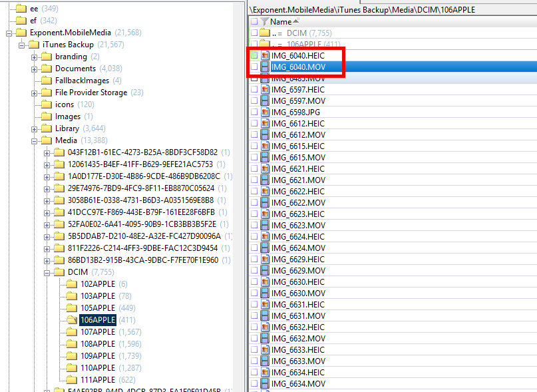
Task: Click the IMG_6040.MOV video file icon
Action: point(265,67)
